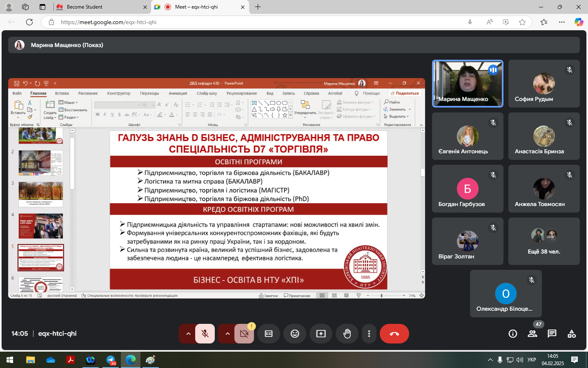This screenshot has width=588, height=368.
Task: Switch to the Анимация ribbon tab
Action: (x=178, y=93)
